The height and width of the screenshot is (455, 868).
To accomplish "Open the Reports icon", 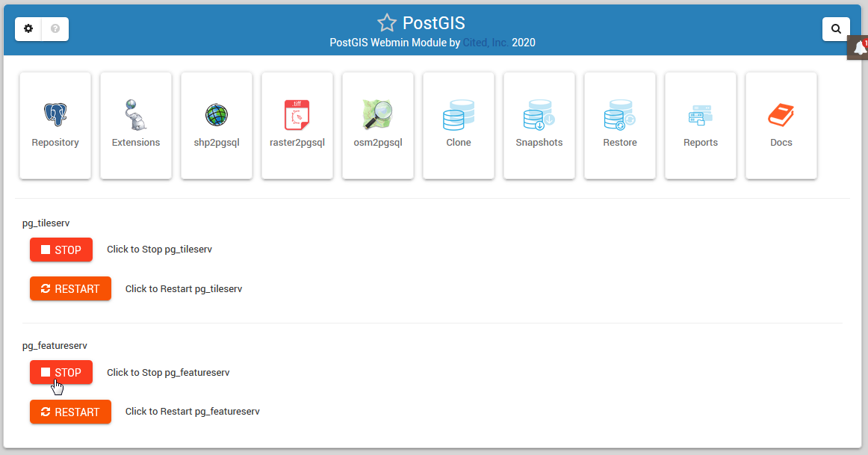I will (701, 116).
